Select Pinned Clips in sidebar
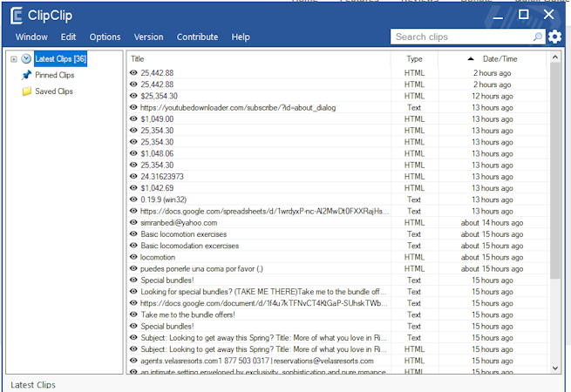The width and height of the screenshot is (571, 392). [x=55, y=75]
